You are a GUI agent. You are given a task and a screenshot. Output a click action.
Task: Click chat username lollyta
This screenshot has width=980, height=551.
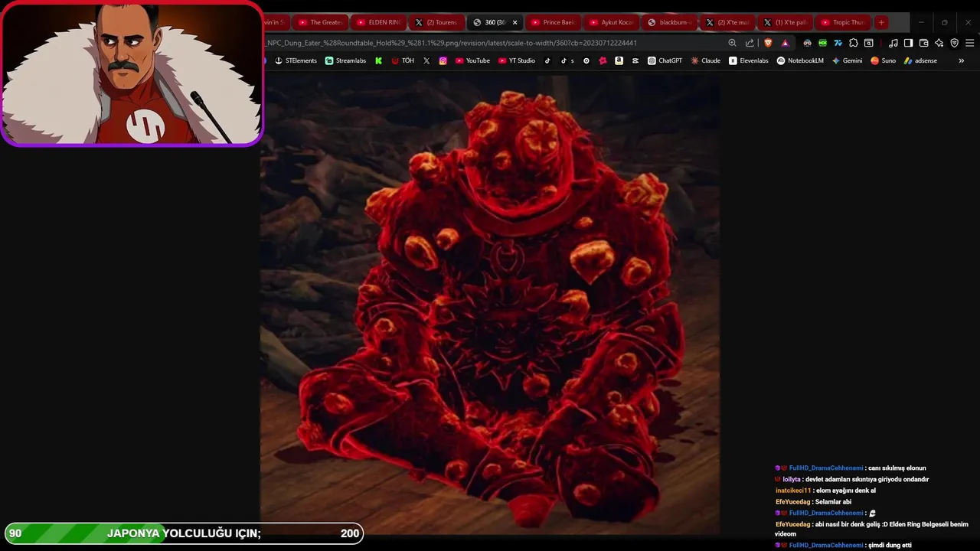coord(791,479)
